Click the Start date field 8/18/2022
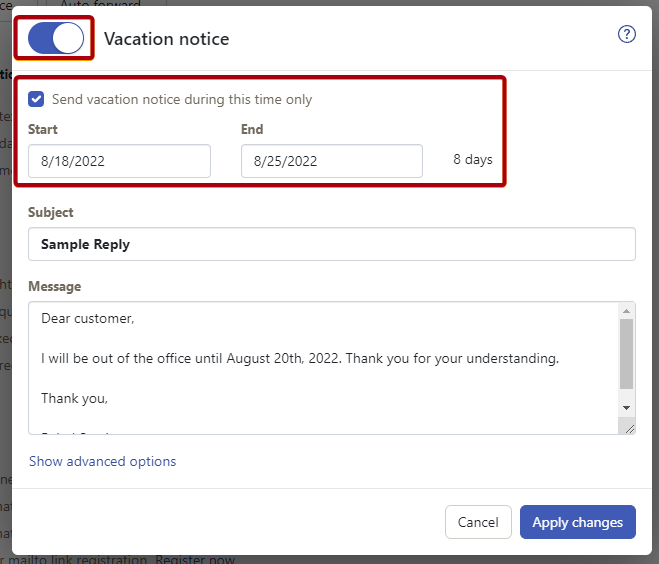Screen dimensions: 659x564 119,161
